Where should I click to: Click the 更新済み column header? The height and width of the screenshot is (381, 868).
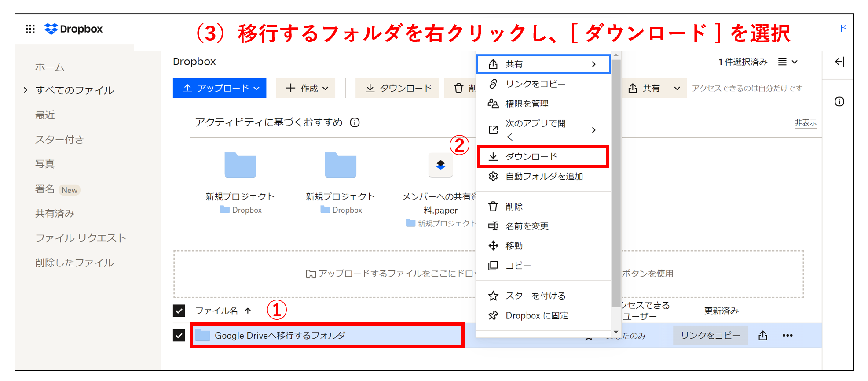click(721, 311)
